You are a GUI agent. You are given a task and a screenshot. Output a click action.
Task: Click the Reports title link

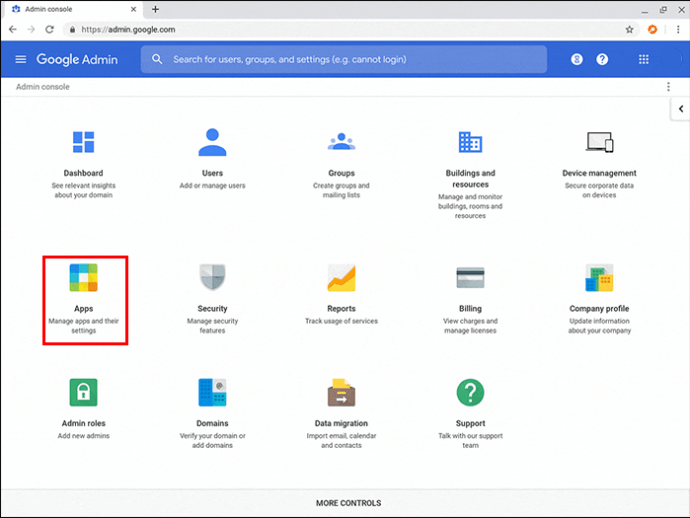[341, 309]
